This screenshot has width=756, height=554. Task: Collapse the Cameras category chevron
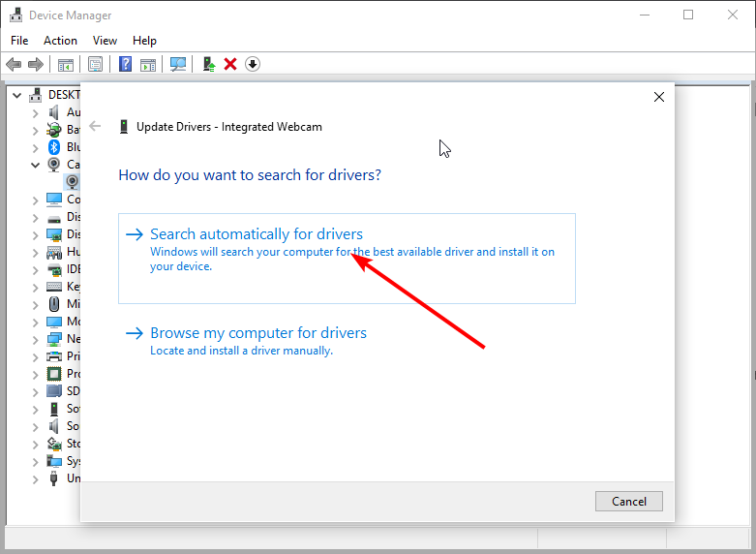[x=35, y=165]
